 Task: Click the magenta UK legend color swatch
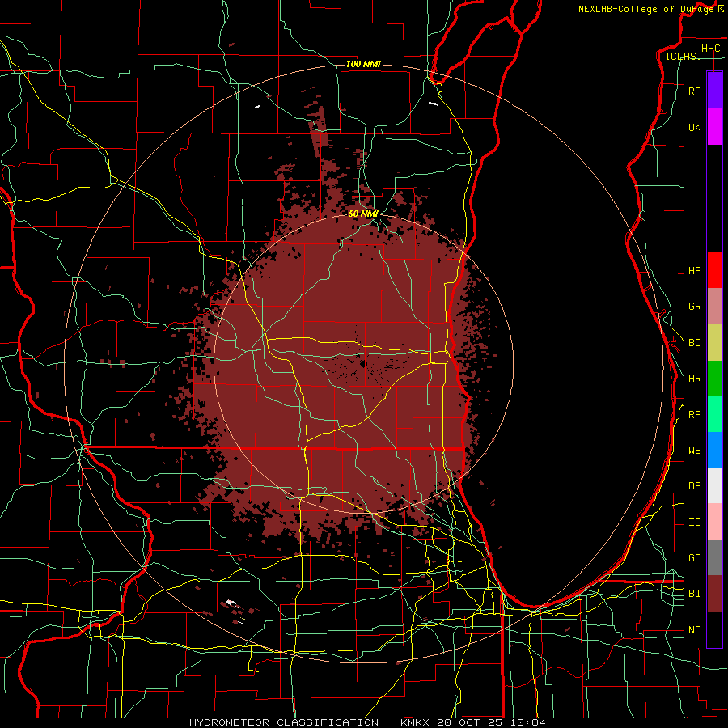pos(714,127)
